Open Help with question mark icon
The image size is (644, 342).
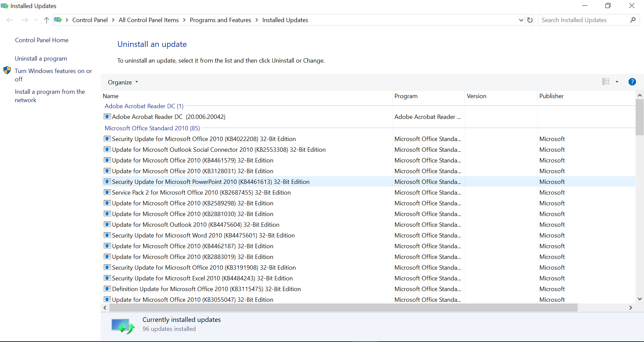click(632, 82)
